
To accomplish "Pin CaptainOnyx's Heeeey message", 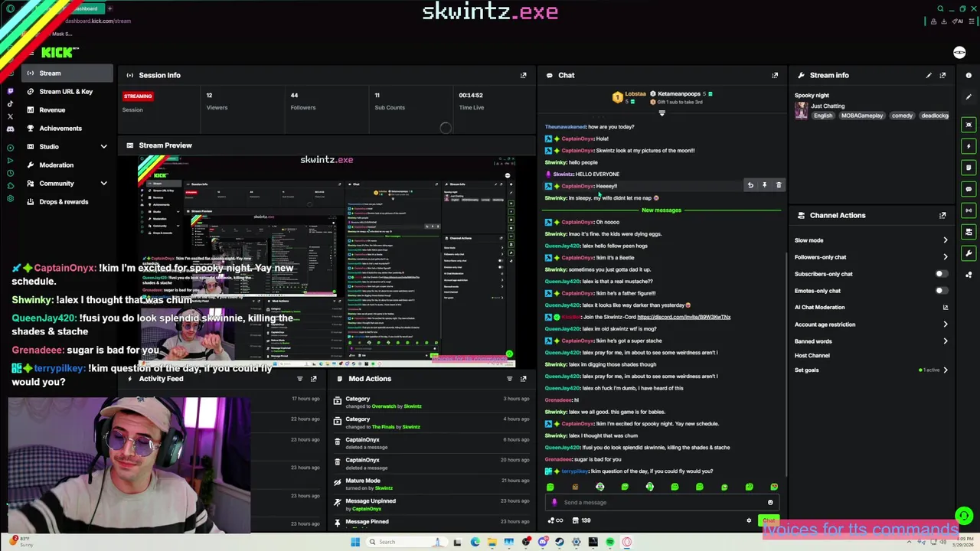I will (x=764, y=185).
